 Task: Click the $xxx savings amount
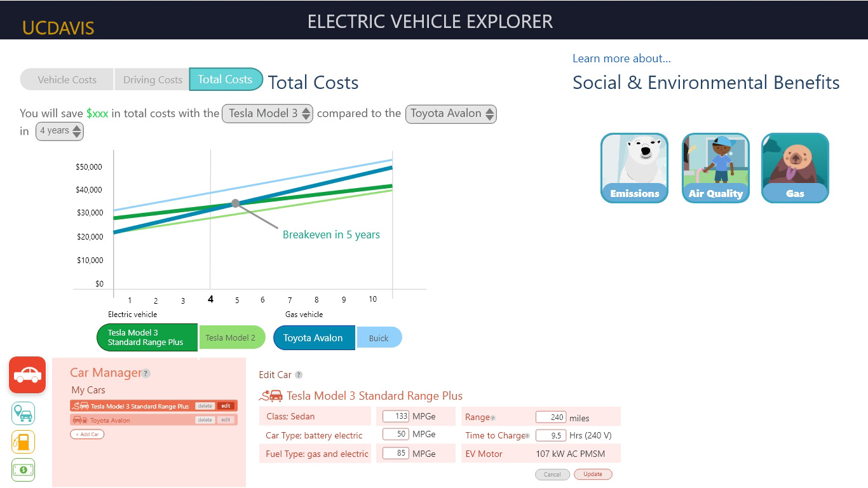pos(97,114)
